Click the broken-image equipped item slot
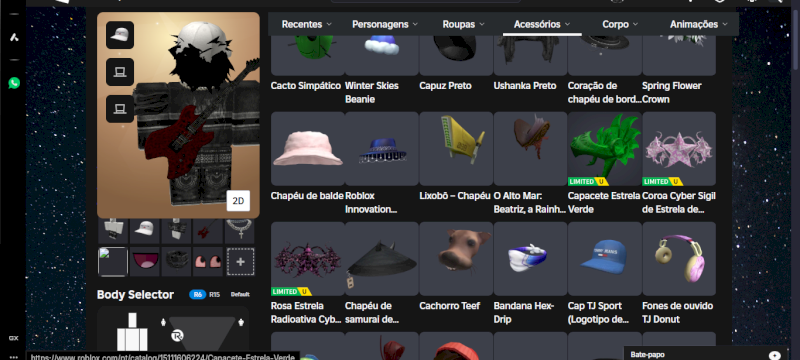Screen dimensions: 800x360 [113, 262]
